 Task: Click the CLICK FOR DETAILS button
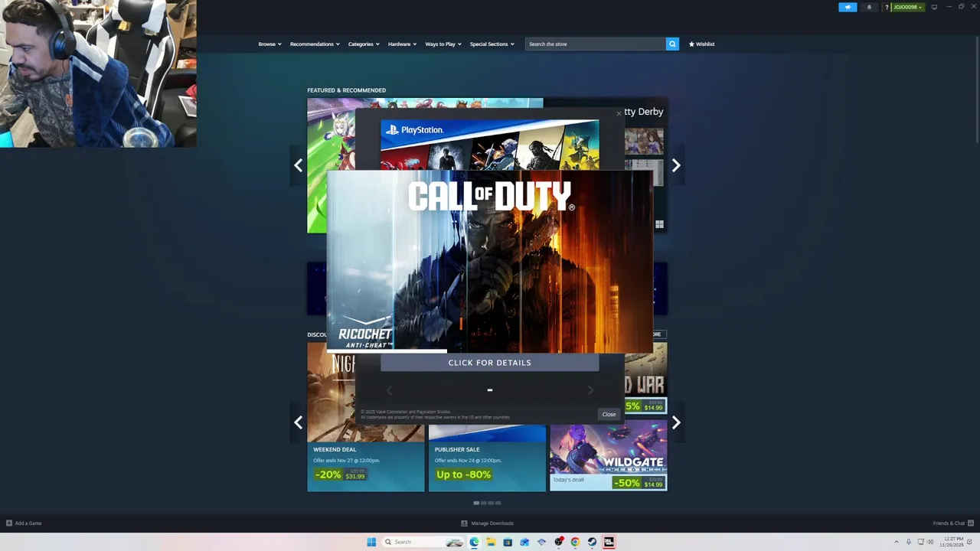(x=489, y=363)
